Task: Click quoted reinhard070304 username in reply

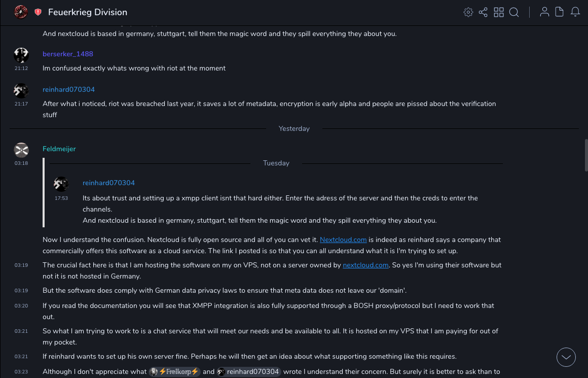Action: [108, 183]
